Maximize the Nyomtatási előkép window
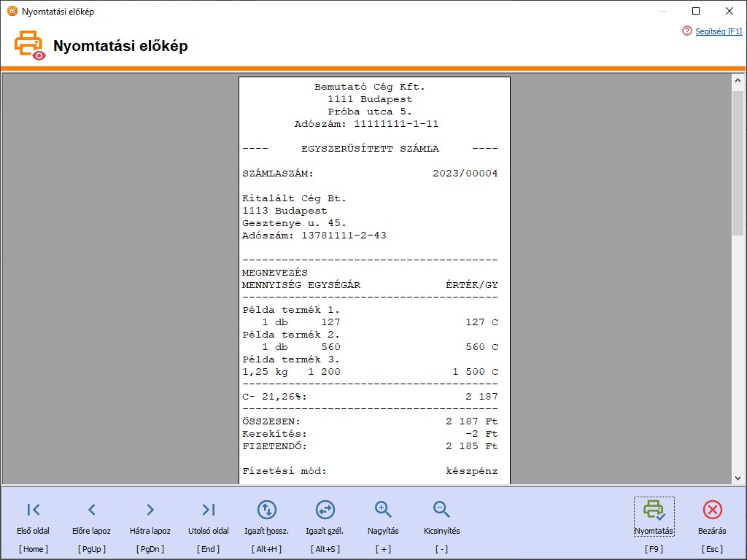 point(696,11)
